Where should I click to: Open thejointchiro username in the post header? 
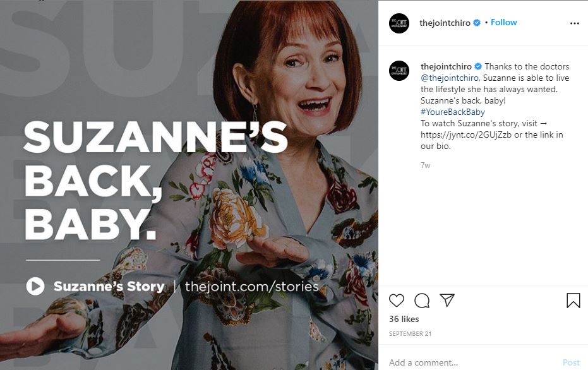point(445,23)
